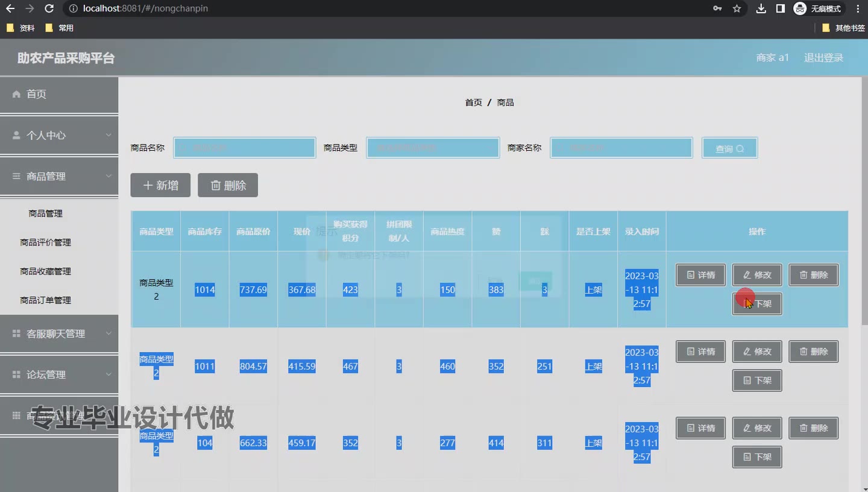Click the 商品名称 search input field
Viewport: 868px width, 492px height.
245,148
